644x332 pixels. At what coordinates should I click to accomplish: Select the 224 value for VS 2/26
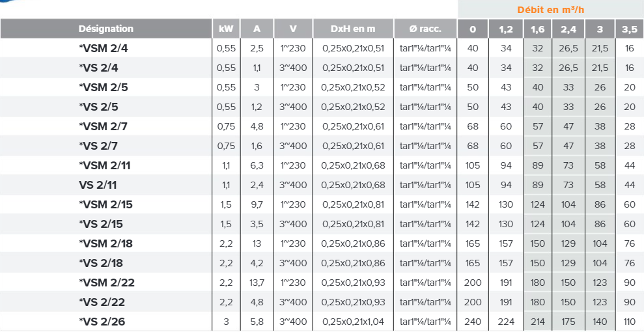[506, 322]
